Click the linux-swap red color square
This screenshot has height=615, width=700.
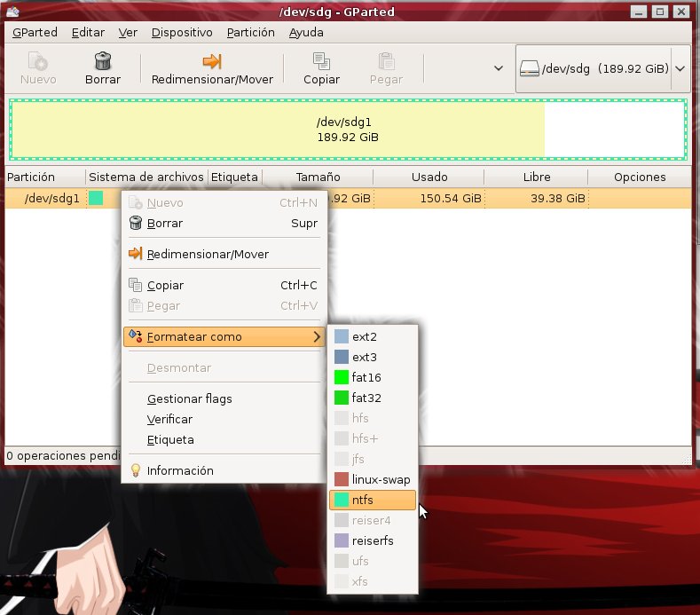[x=342, y=479]
